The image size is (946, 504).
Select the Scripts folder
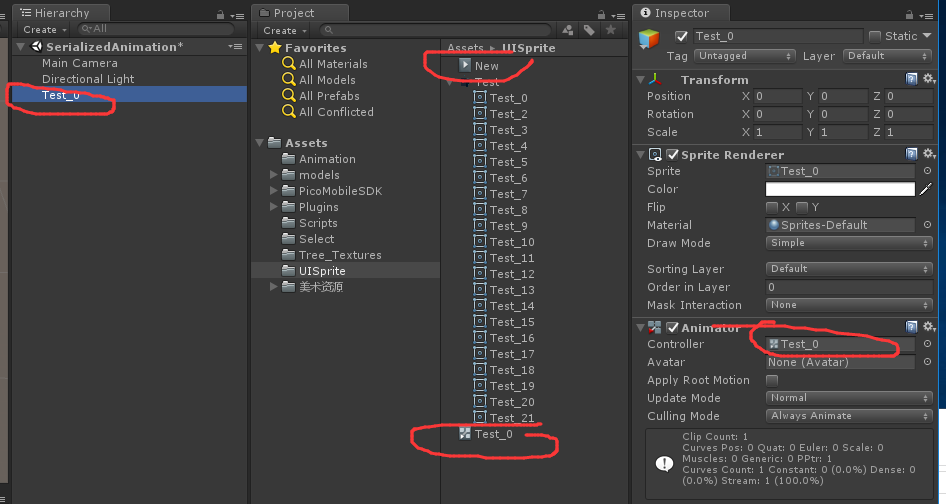pos(318,223)
